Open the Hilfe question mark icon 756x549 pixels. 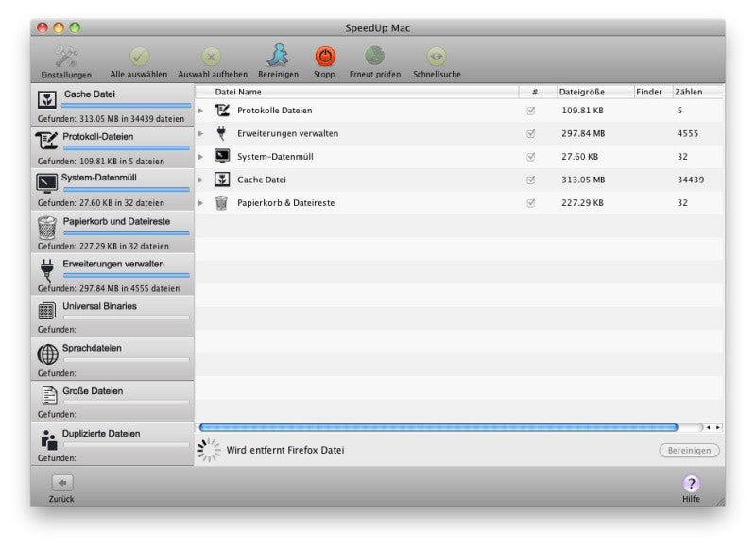[692, 483]
